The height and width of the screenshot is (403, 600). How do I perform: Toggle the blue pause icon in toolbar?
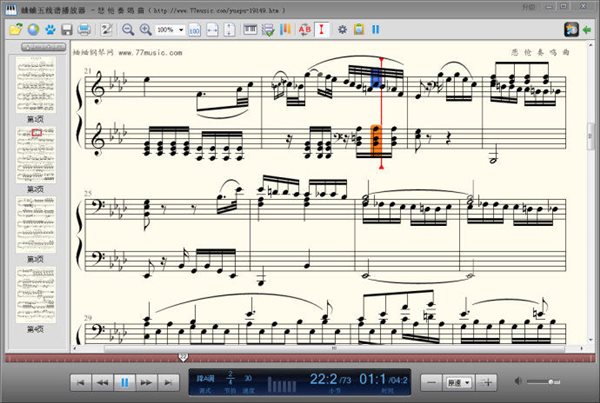tap(375, 30)
